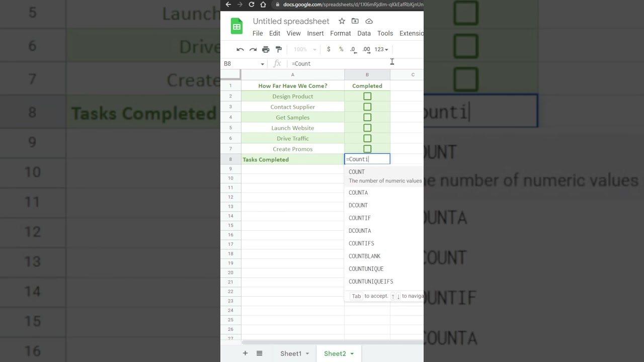Open Sheet2 tab options arrow
Viewport: 644px width, 362px height.
click(x=352, y=353)
